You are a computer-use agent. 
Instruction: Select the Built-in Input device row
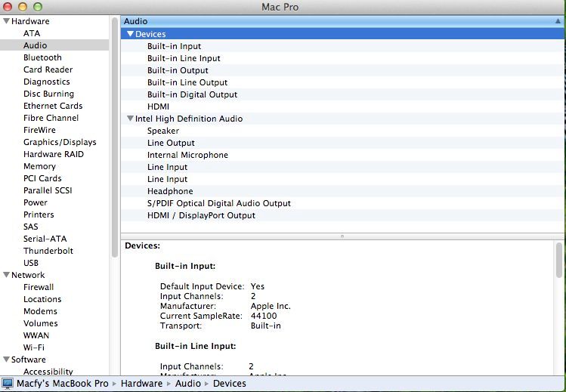[342, 46]
